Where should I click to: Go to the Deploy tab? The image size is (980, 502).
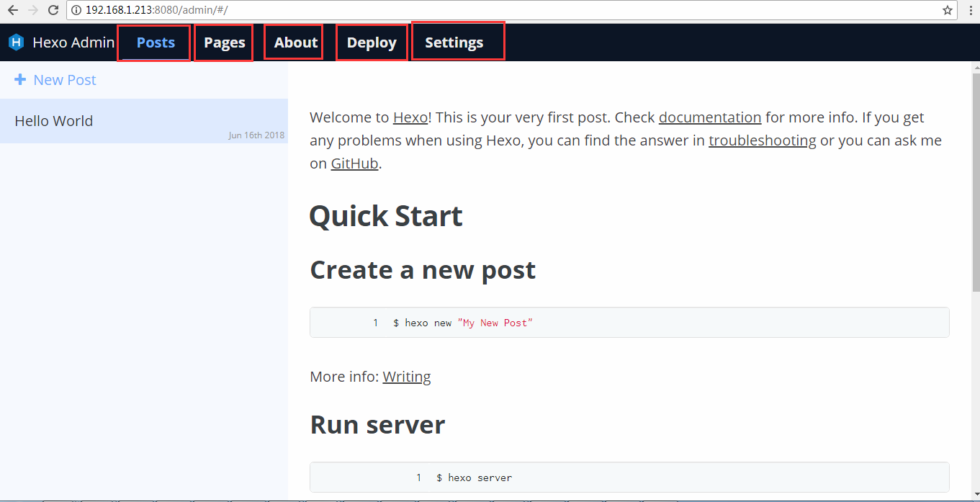[x=372, y=42]
